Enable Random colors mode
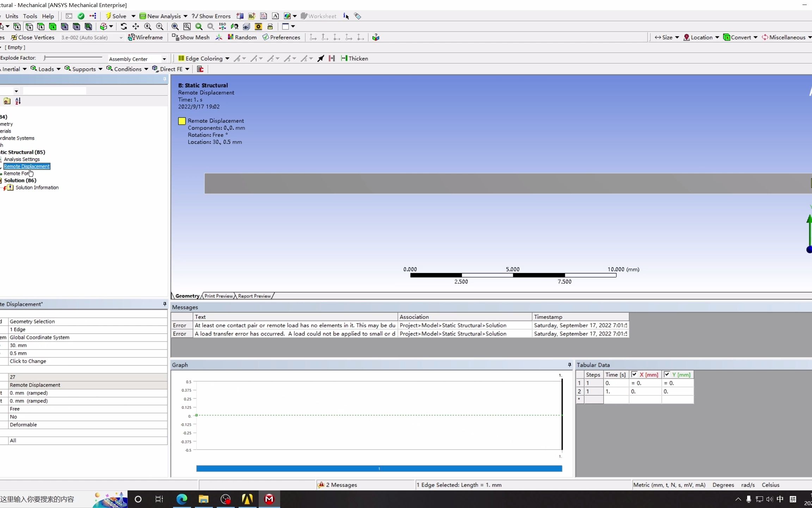Screen dimensions: 812x508 coord(242,37)
